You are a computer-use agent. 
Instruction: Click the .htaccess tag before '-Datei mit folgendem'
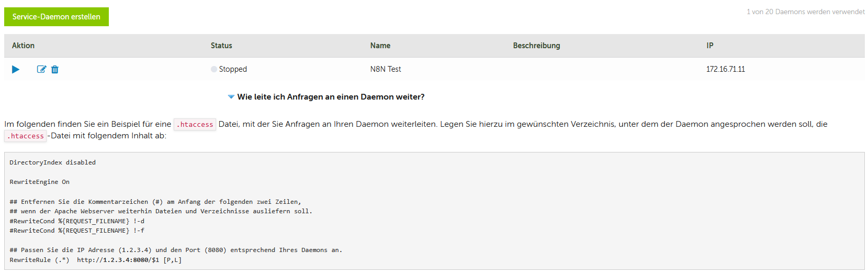[26, 136]
